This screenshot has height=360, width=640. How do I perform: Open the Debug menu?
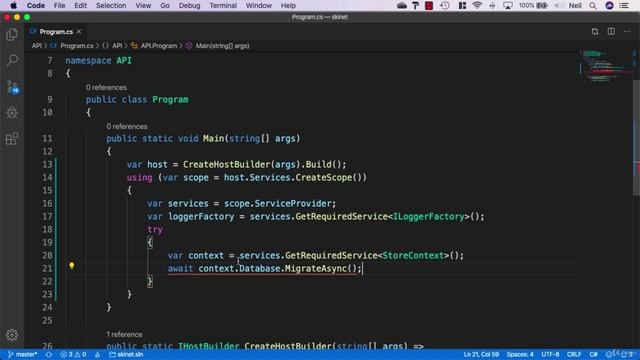[189, 6]
